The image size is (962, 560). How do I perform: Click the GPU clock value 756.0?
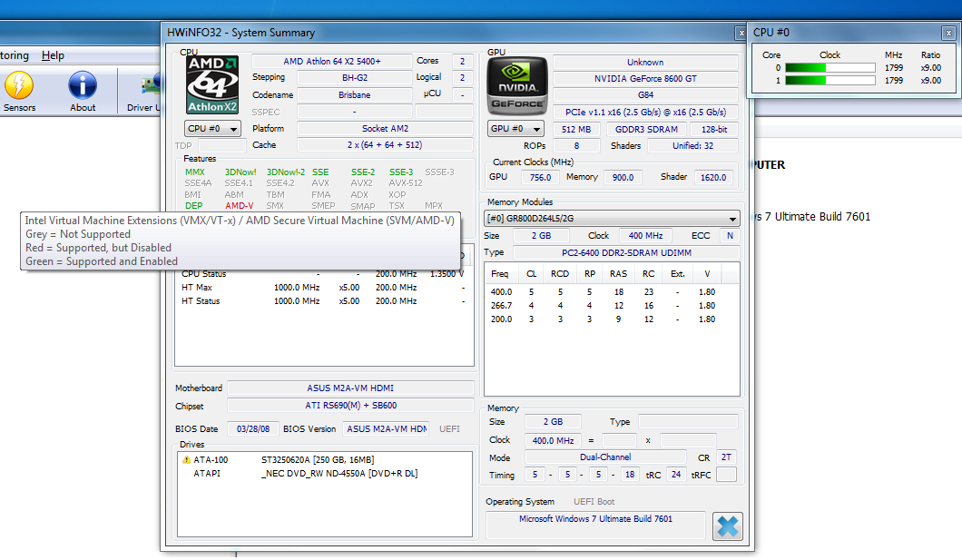pyautogui.click(x=540, y=177)
